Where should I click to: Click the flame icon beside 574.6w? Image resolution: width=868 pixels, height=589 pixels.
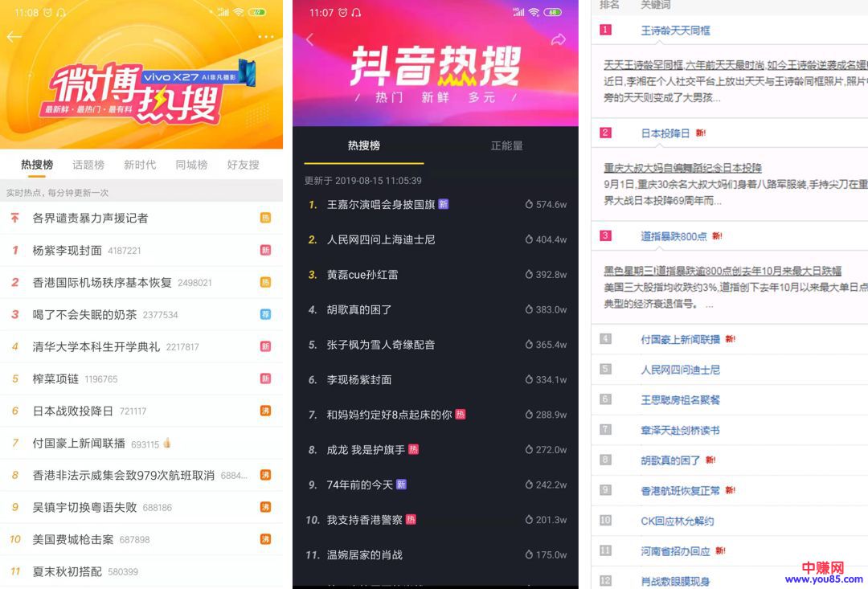click(529, 205)
